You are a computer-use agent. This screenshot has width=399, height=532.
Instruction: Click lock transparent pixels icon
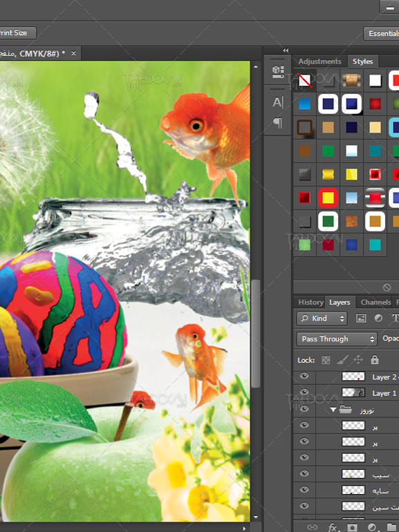point(326,360)
